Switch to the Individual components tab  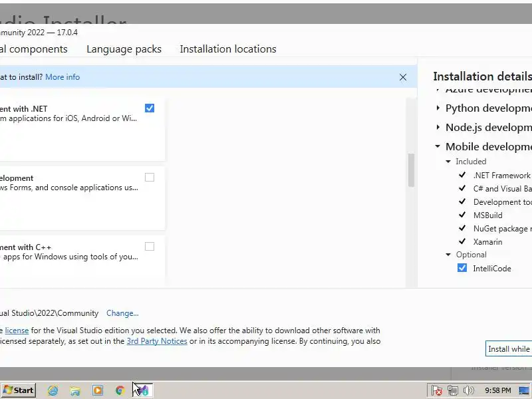coord(34,49)
